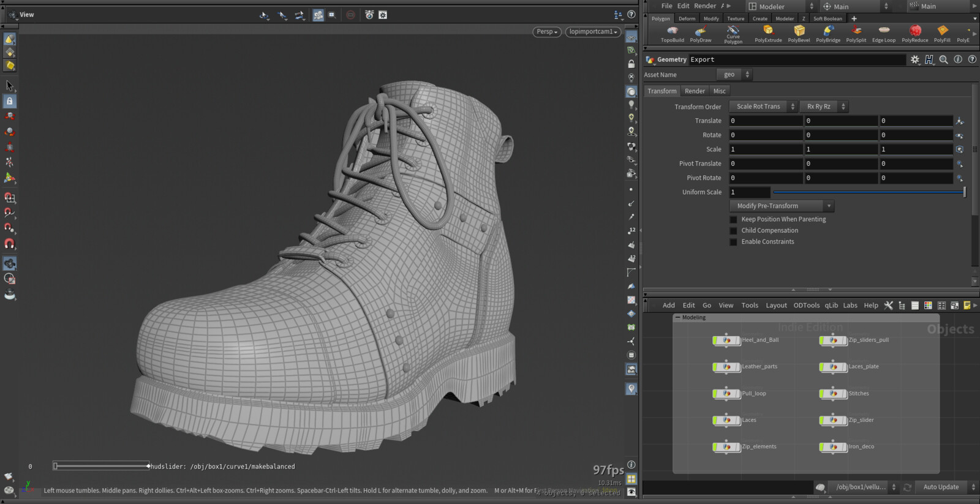Viewport: 980px width, 504px height.
Task: Switch to the Deform shelf tab
Action: [x=687, y=18]
